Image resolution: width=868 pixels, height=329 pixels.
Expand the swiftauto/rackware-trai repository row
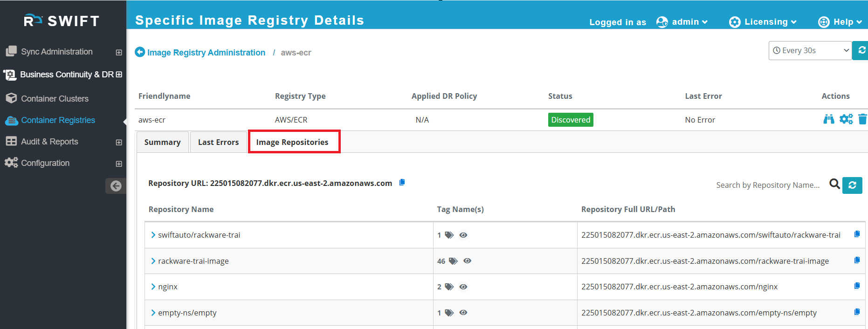coord(153,235)
